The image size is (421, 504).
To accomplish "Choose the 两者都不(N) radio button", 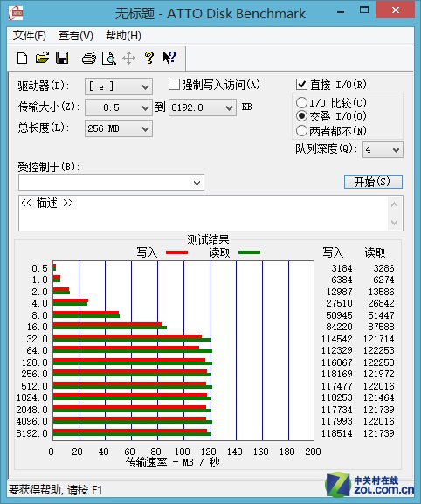I will [x=301, y=131].
